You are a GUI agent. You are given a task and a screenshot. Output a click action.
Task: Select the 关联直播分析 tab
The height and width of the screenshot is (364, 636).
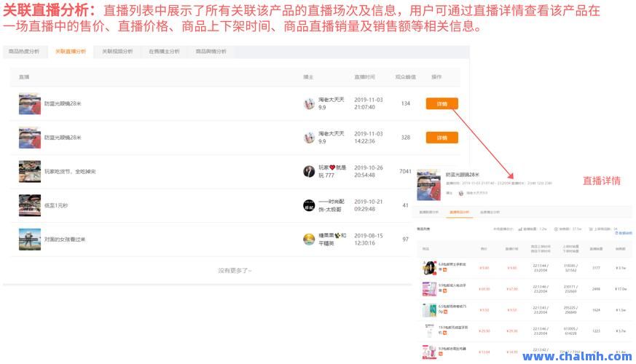(71, 52)
